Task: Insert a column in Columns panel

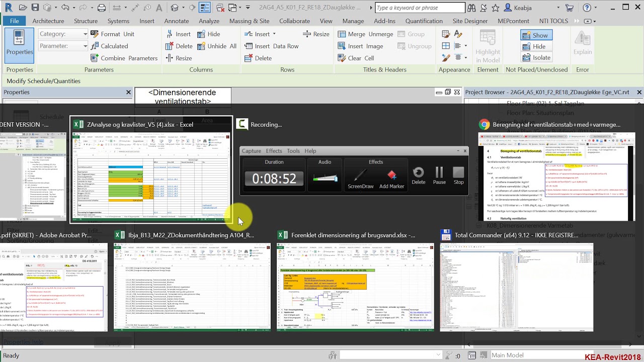Action: (178, 34)
